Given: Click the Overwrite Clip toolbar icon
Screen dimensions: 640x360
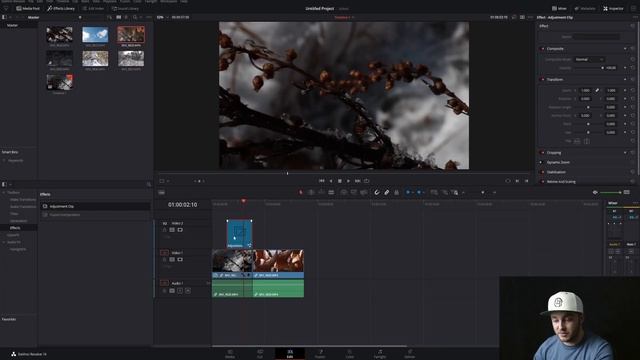Looking at the screenshot, I should [x=353, y=192].
